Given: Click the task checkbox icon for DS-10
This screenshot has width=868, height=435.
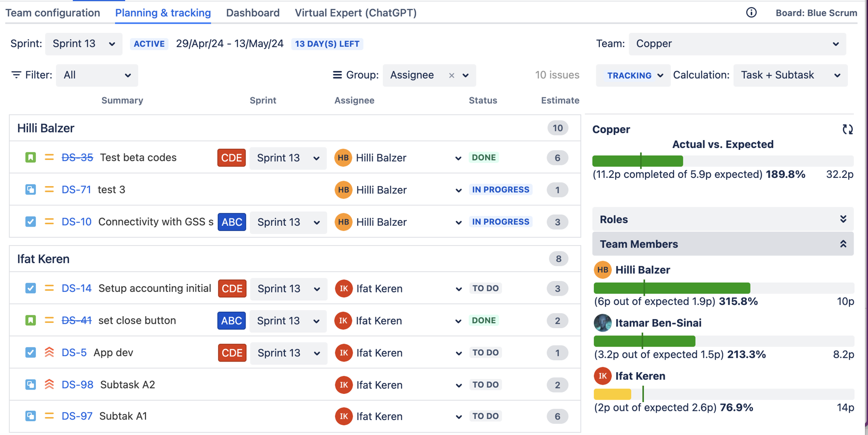Looking at the screenshot, I should (x=30, y=222).
